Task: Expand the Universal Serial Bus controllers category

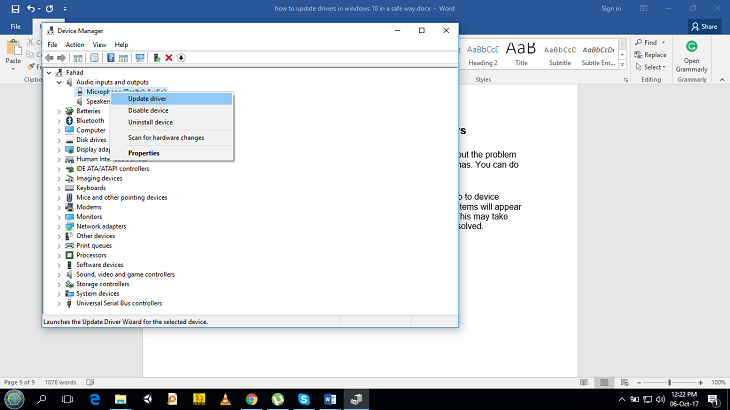Action: (x=59, y=303)
